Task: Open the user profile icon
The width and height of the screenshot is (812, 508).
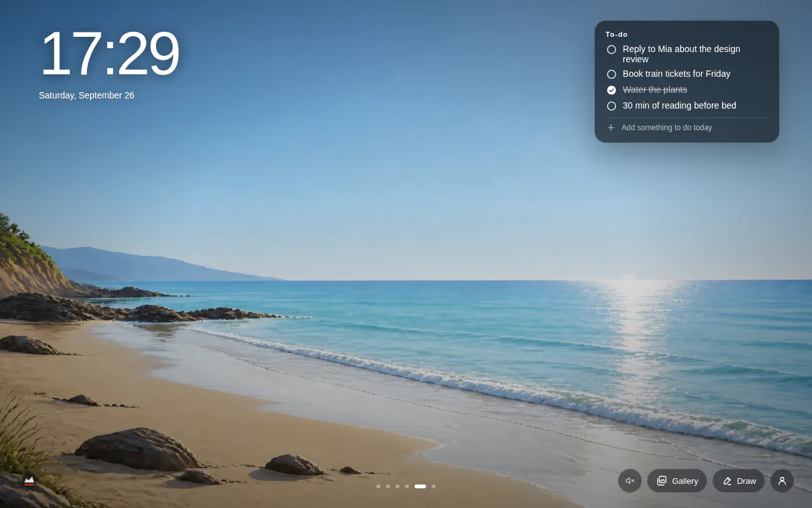Action: 782,481
